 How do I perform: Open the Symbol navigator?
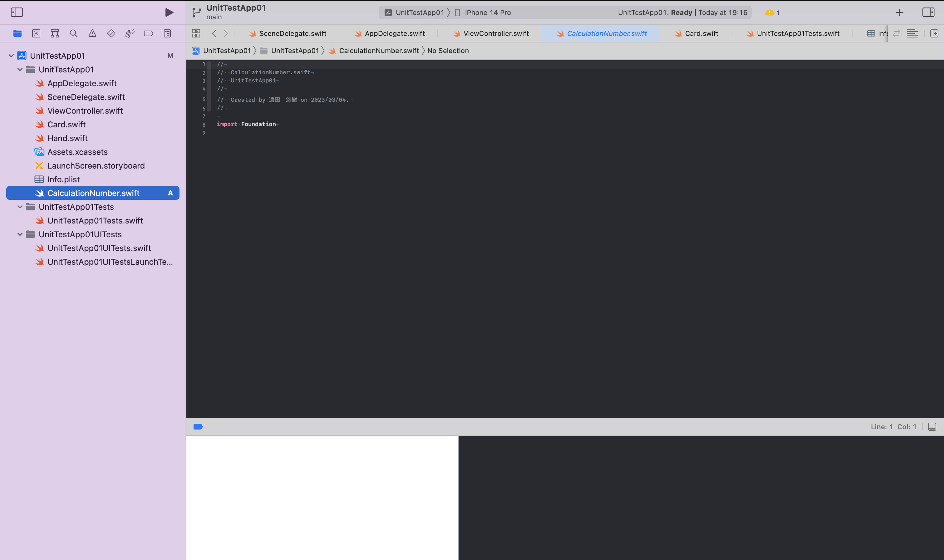55,34
